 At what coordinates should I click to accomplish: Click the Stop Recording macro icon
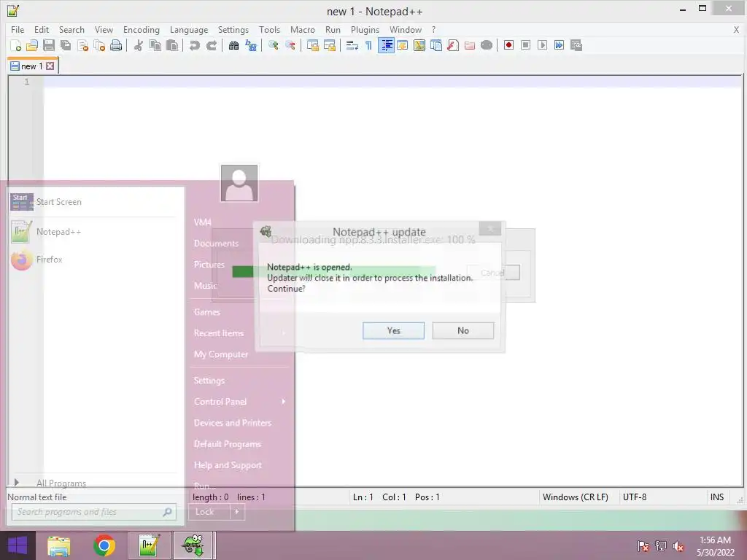coord(525,45)
